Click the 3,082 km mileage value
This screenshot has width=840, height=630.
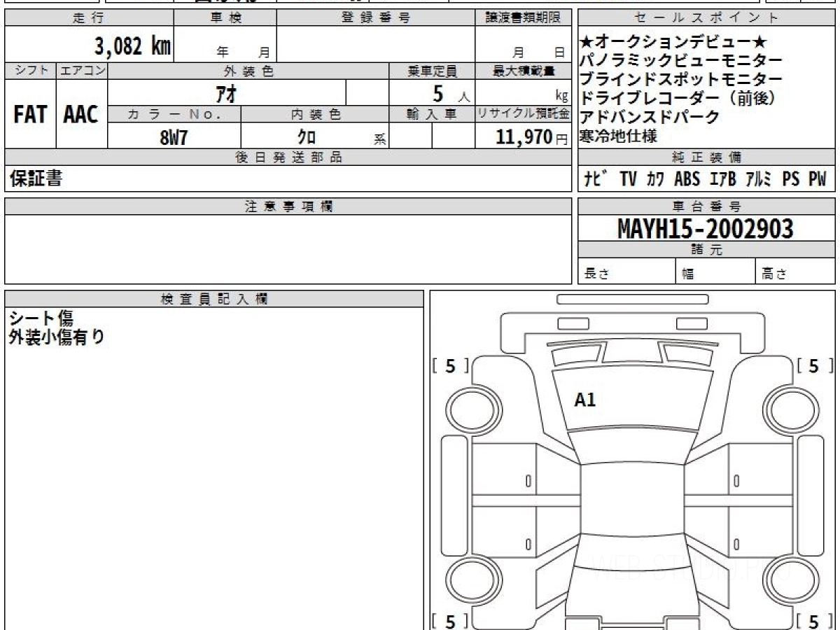[132, 46]
